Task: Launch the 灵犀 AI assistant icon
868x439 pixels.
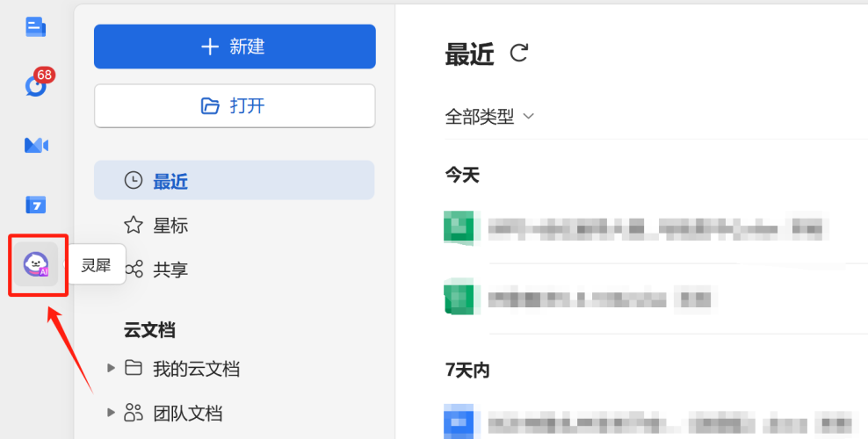Action: pos(36,264)
